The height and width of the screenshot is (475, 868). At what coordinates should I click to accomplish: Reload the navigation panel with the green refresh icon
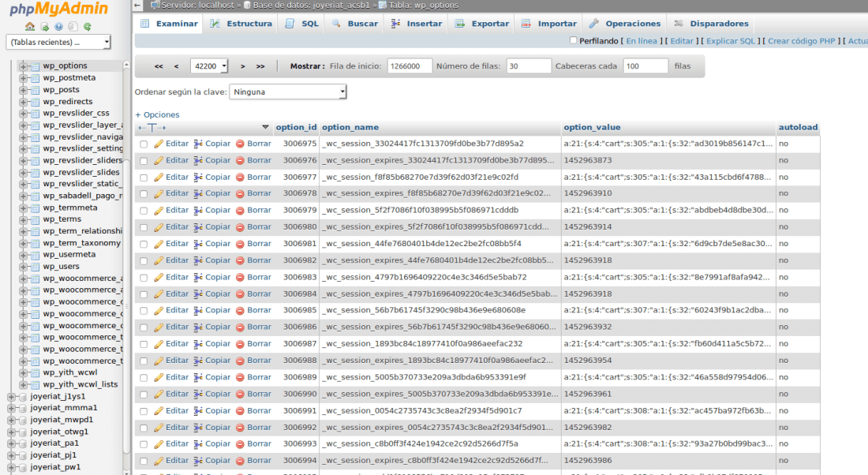coord(88,27)
